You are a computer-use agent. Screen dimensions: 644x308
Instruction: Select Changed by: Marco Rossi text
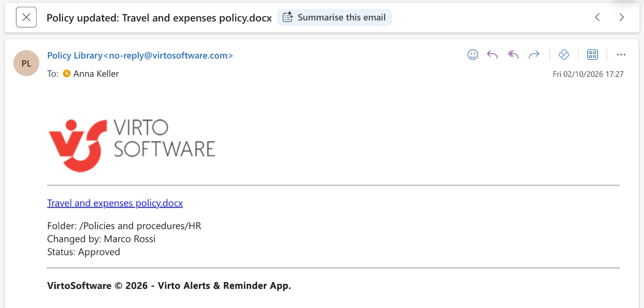(101, 239)
